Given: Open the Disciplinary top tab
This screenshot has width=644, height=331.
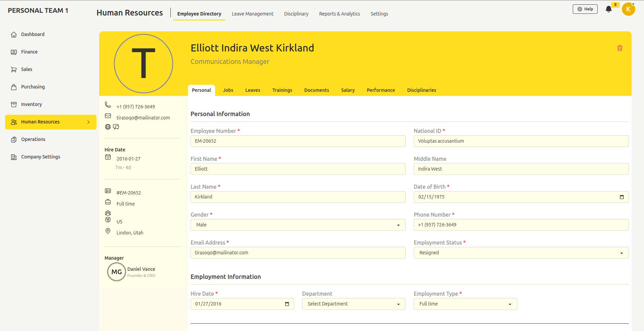Looking at the screenshot, I should point(296,14).
